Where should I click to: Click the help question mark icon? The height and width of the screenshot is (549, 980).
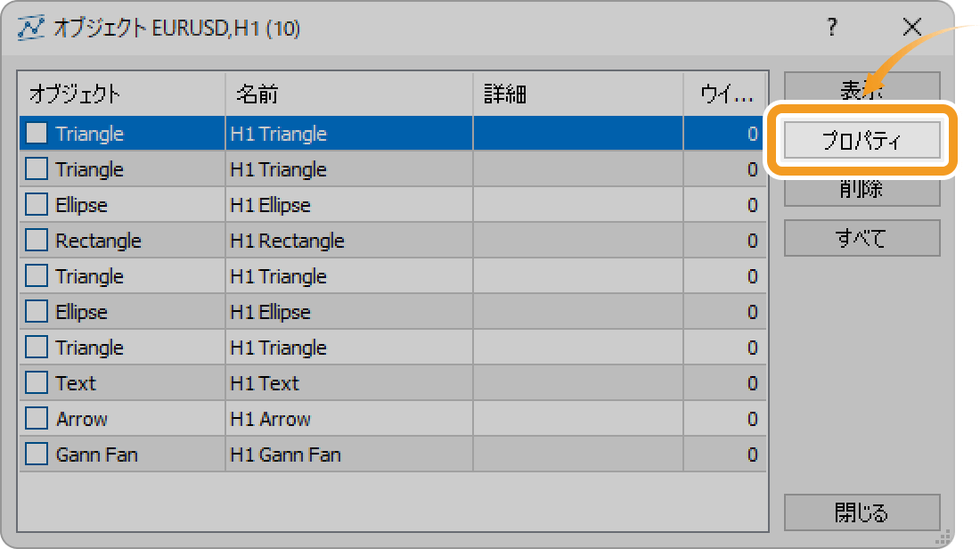pyautogui.click(x=831, y=27)
